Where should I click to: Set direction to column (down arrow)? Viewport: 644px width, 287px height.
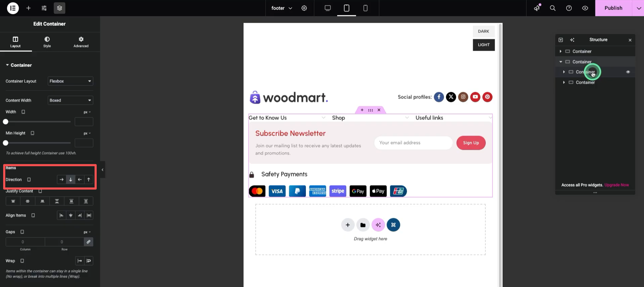71,180
